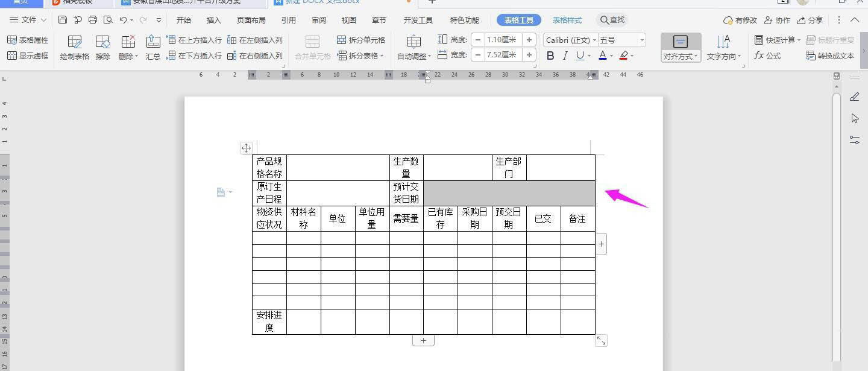868x371 pixels.
Task: Switch to the 视图 tab
Action: tap(349, 20)
